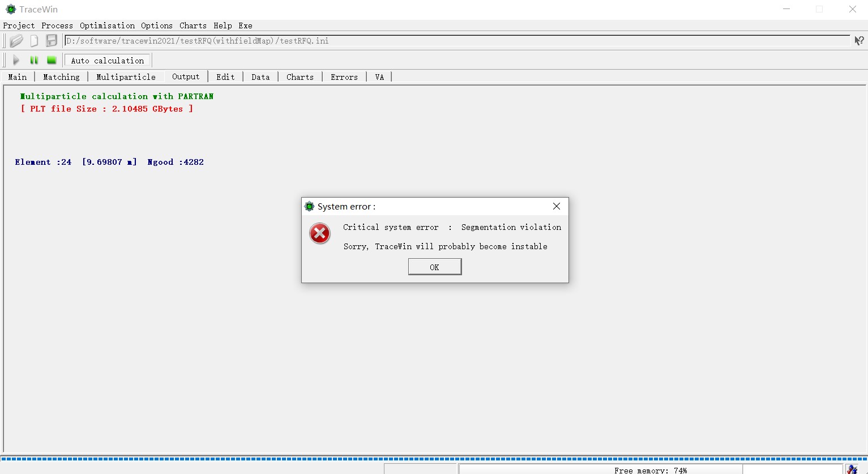
Task: Open the Process menu
Action: (57, 25)
